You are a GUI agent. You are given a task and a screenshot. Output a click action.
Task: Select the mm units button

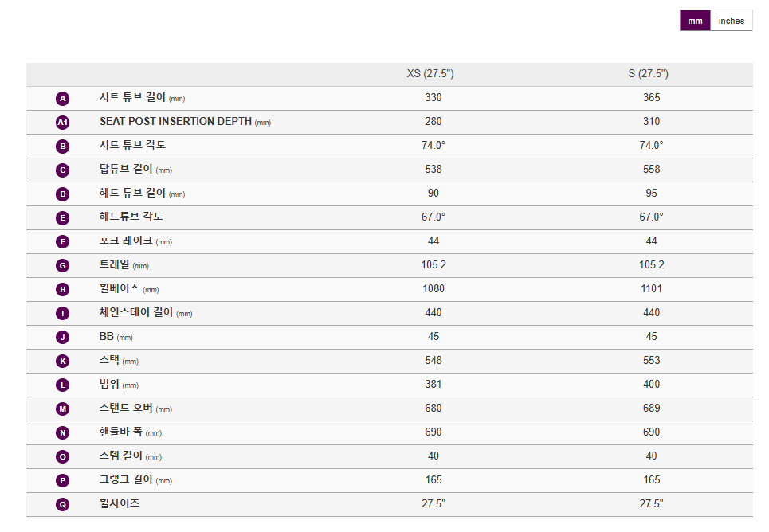(x=695, y=21)
